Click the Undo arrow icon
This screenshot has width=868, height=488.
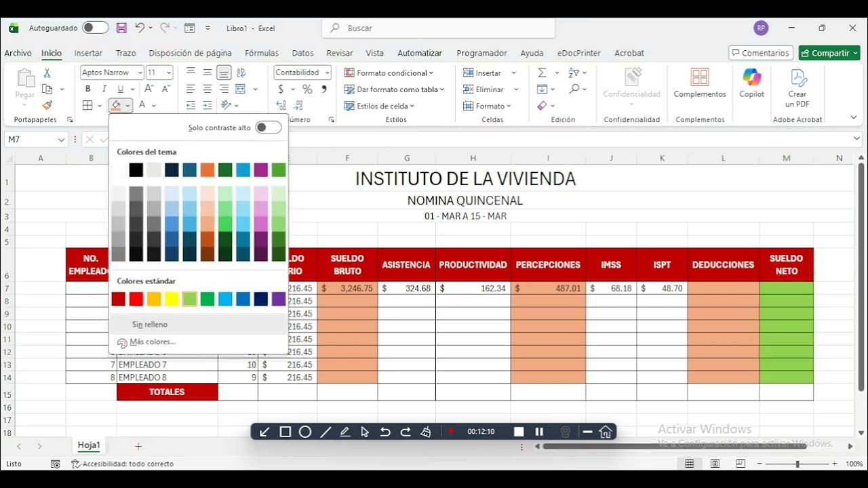(x=140, y=28)
